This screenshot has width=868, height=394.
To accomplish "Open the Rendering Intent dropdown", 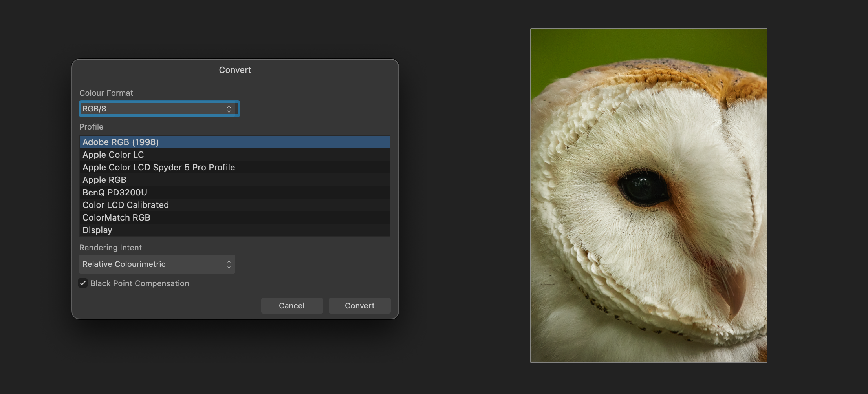I will 157,264.
